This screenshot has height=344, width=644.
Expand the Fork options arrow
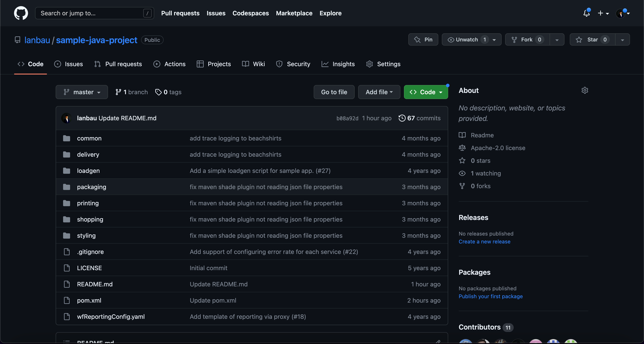click(557, 39)
